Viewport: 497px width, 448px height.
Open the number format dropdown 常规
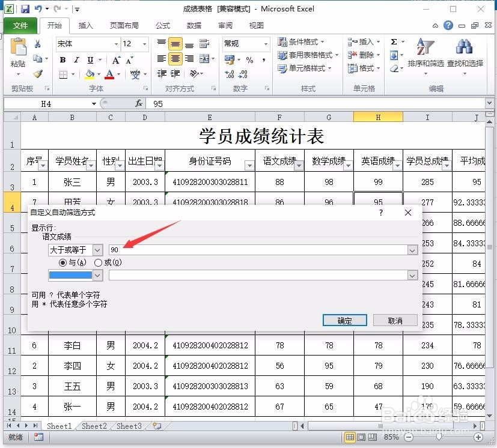tap(266, 44)
